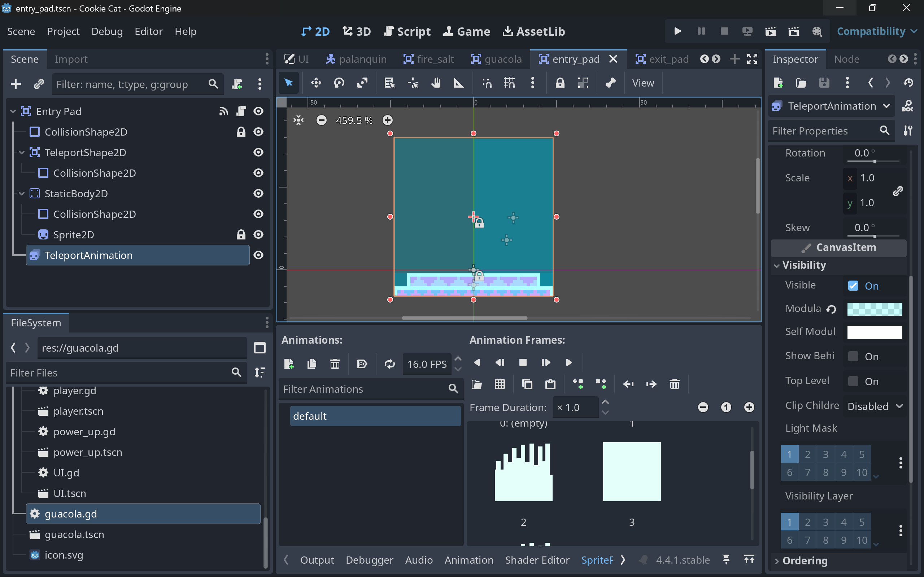Lock selected node with padlock icon
Screen dimensions: 924x577
coord(560,83)
